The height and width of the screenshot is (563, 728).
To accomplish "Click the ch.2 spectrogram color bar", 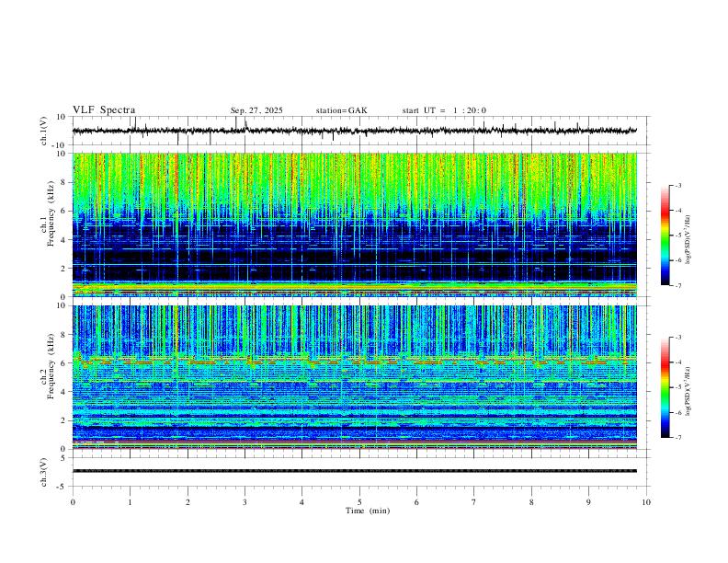I will tap(665, 387).
